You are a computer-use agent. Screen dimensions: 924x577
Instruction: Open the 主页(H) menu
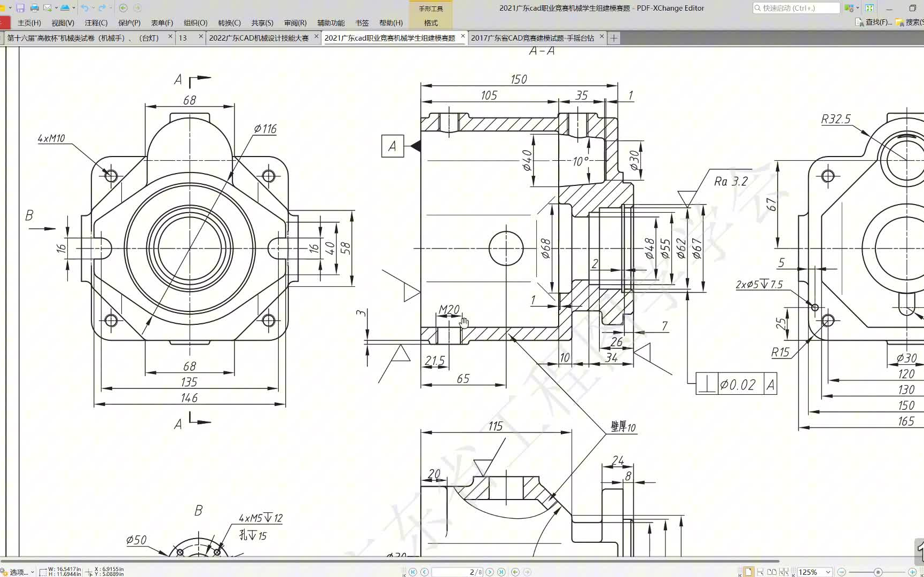(29, 23)
